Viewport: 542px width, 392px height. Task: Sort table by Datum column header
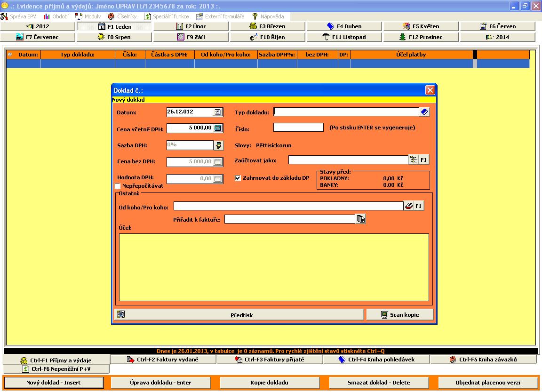pyautogui.click(x=24, y=55)
